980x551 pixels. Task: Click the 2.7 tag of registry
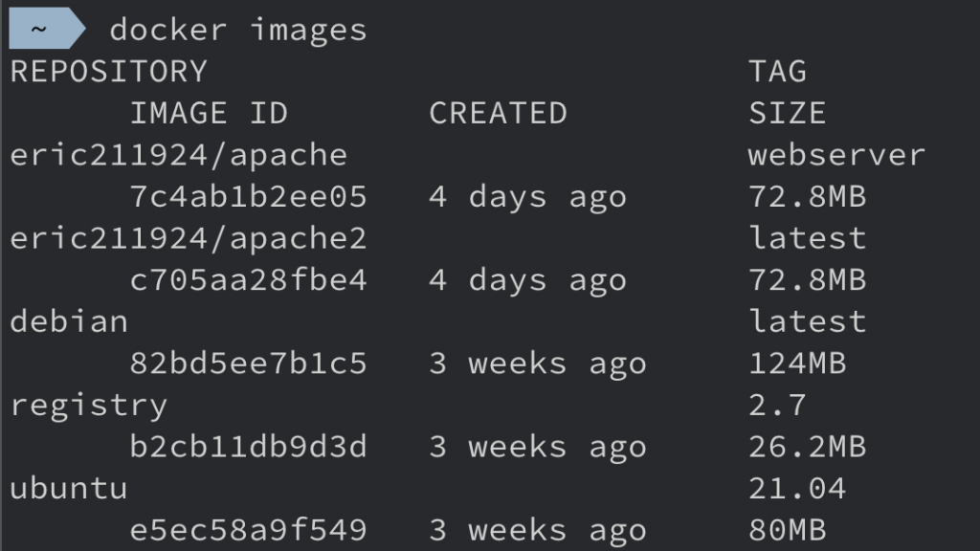pyautogui.click(x=777, y=406)
